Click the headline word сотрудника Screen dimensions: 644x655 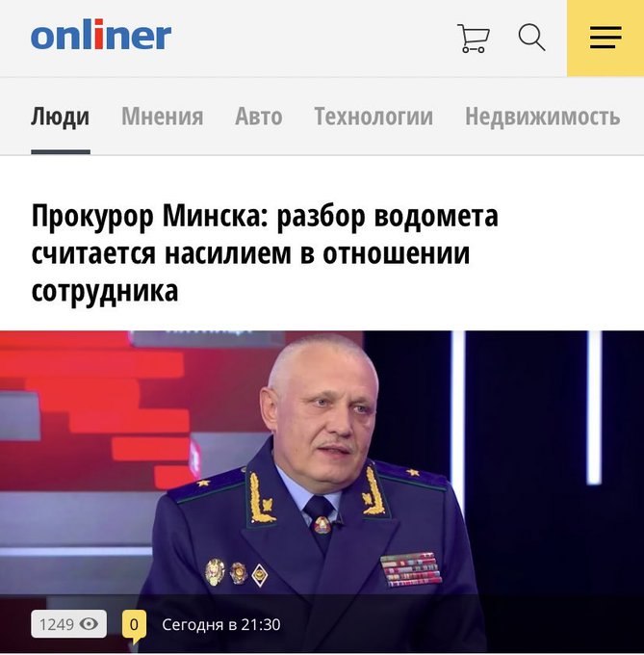pos(105,291)
